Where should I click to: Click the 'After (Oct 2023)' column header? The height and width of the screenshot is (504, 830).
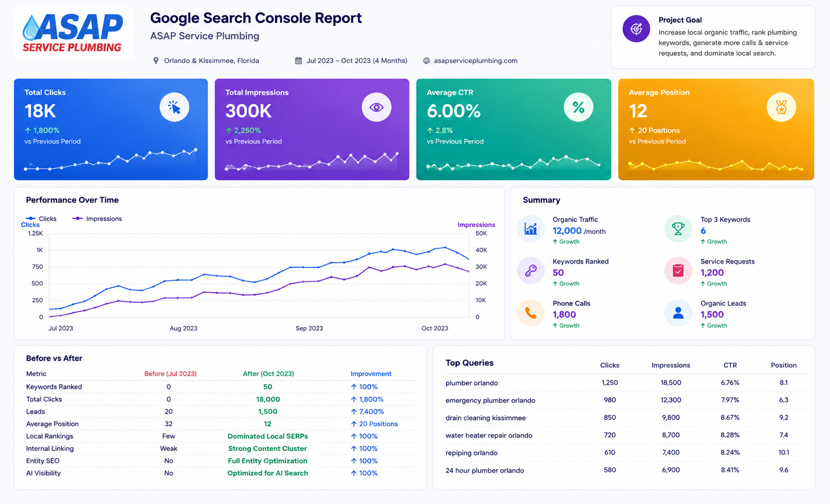tap(268, 373)
